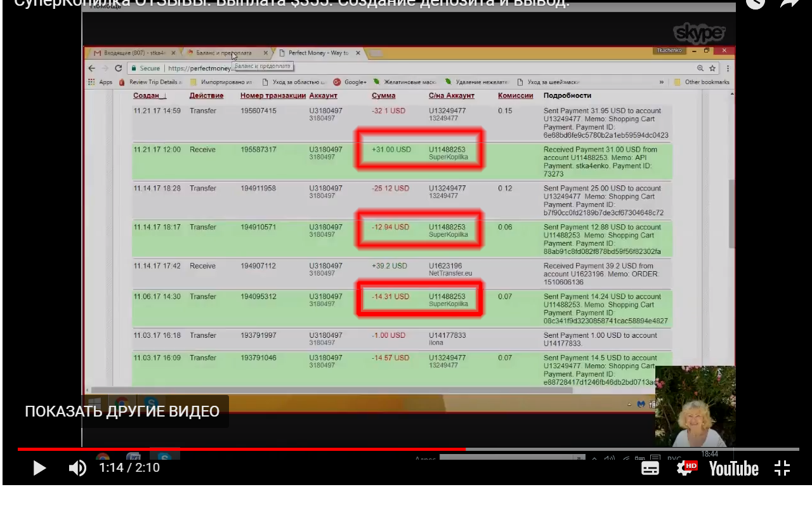Click the 1:14 / 2:10 time display
The image size is (812, 508).
[129, 468]
